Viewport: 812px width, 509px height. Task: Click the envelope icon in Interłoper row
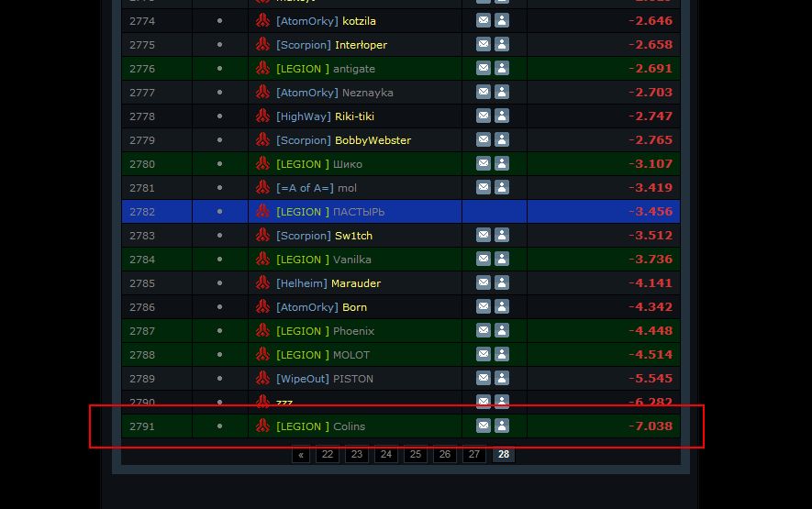click(484, 44)
